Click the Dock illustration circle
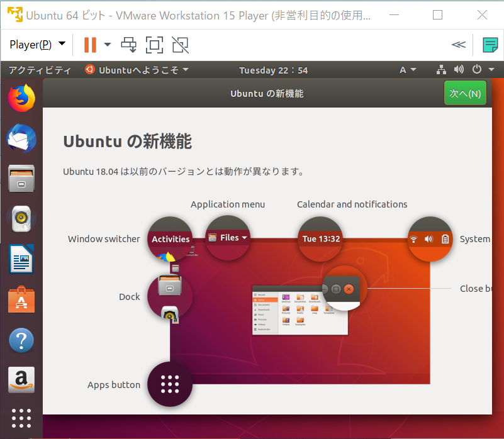 pyautogui.click(x=170, y=296)
